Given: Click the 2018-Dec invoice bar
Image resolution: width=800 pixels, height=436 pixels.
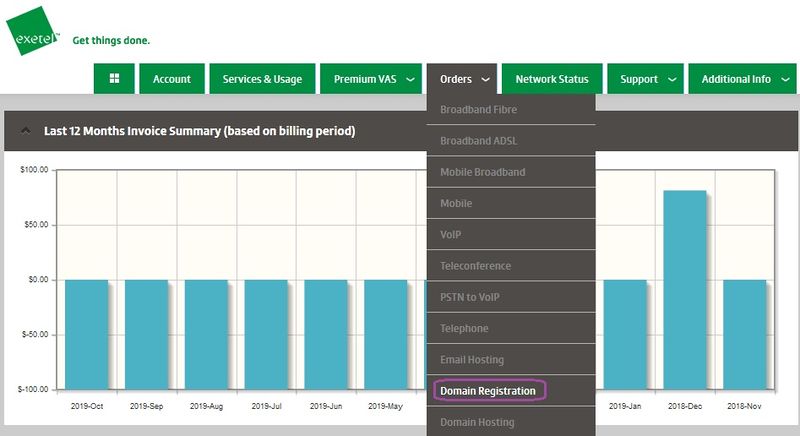Looking at the screenshot, I should pyautogui.click(x=685, y=290).
